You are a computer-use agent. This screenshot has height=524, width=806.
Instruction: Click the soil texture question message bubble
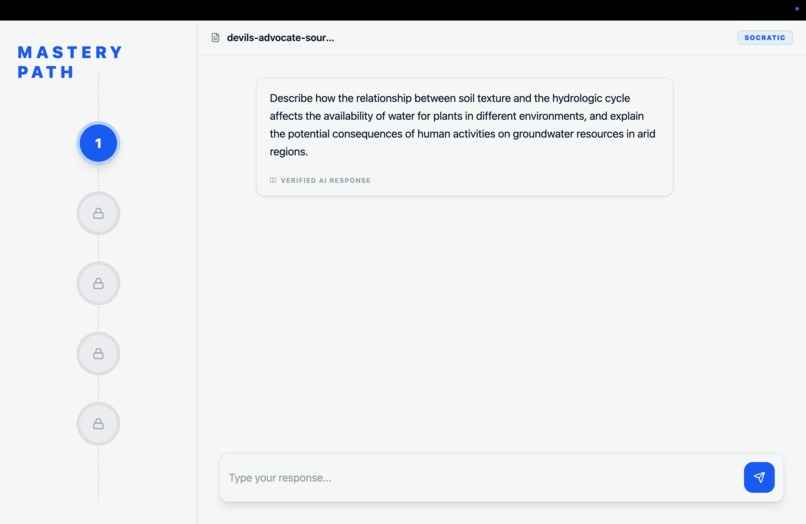pos(465,137)
